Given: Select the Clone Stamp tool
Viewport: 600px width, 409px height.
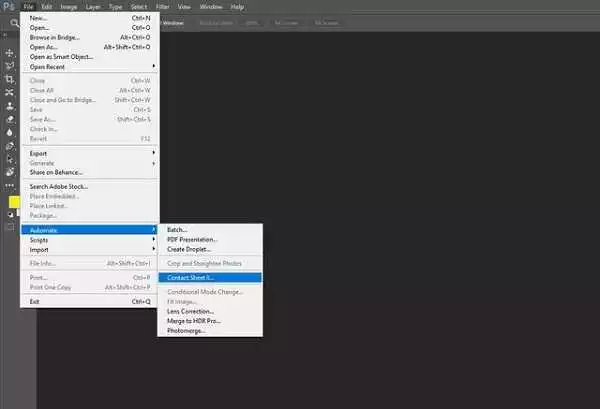Looking at the screenshot, I should [x=10, y=106].
